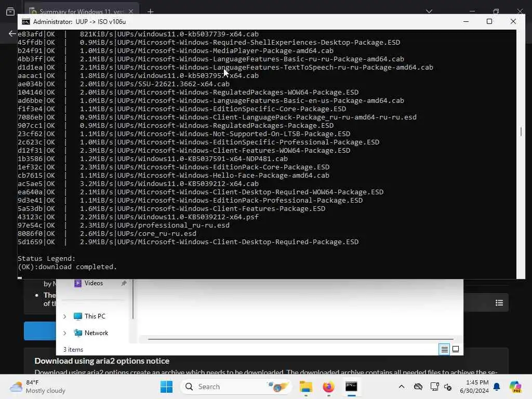Select This PC in File Explorer sidebar
The image size is (532, 399).
95,316
